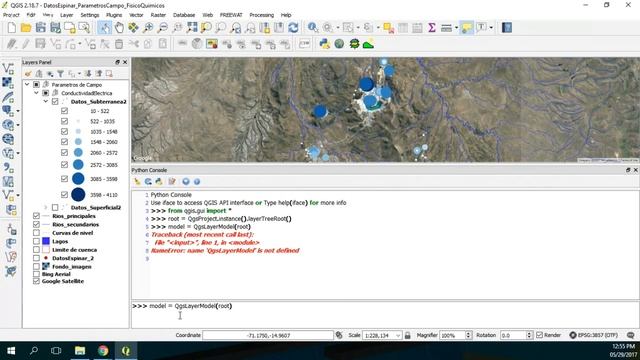Open the Vector menu

pos(136,15)
